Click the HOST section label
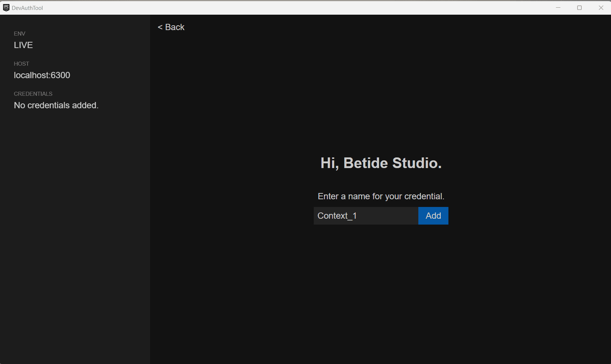Viewport: 611px width, 364px height. tap(21, 63)
